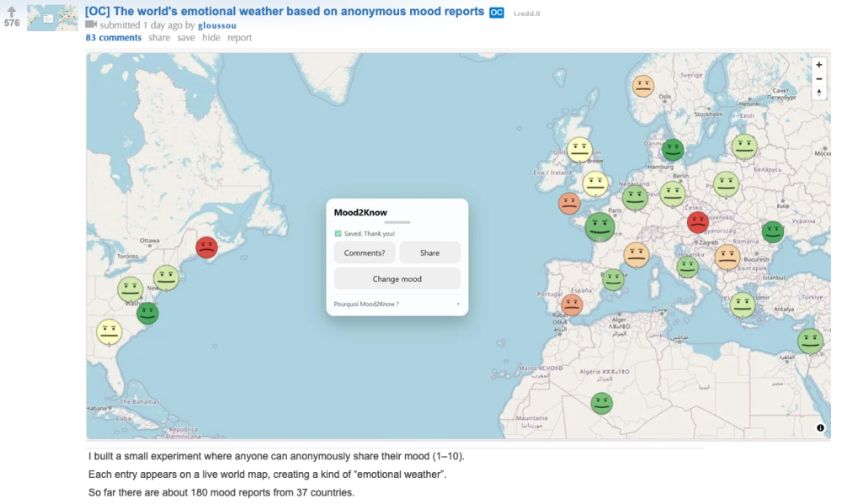Select the orange face over Norway

pos(642,86)
